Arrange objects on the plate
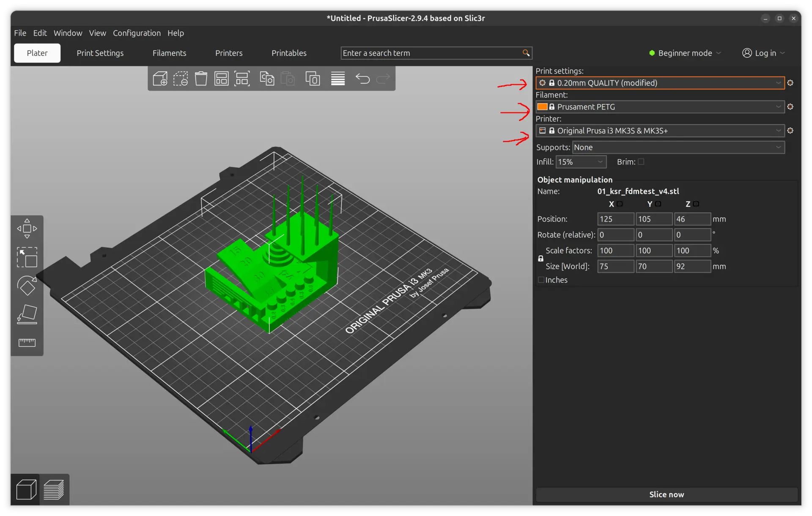 [x=221, y=78]
